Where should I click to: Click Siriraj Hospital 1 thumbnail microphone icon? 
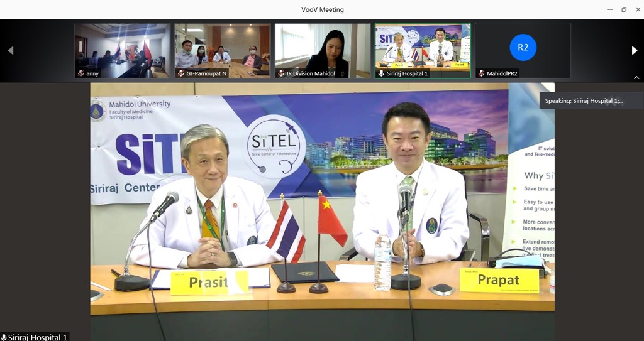click(x=381, y=73)
